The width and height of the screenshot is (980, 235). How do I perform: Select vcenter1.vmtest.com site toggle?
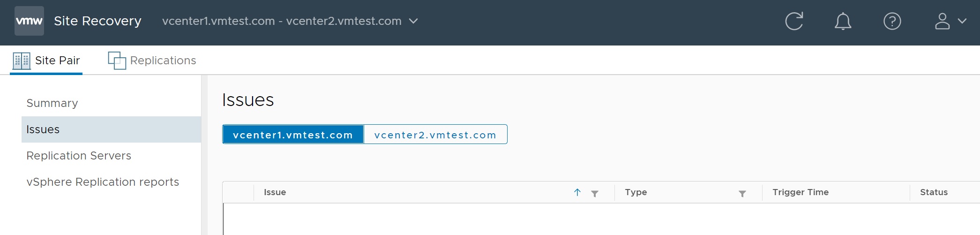click(293, 135)
